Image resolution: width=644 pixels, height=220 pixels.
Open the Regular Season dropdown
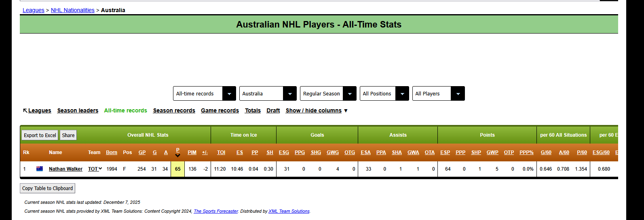click(x=328, y=93)
